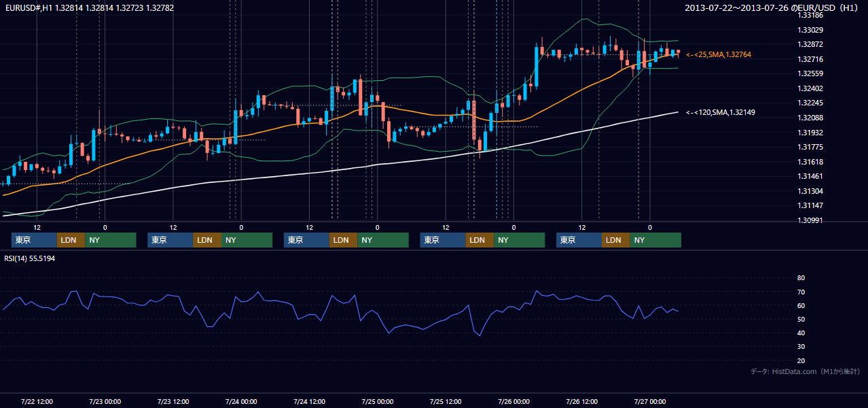Select the 7/25 12:00 time label

446,401
